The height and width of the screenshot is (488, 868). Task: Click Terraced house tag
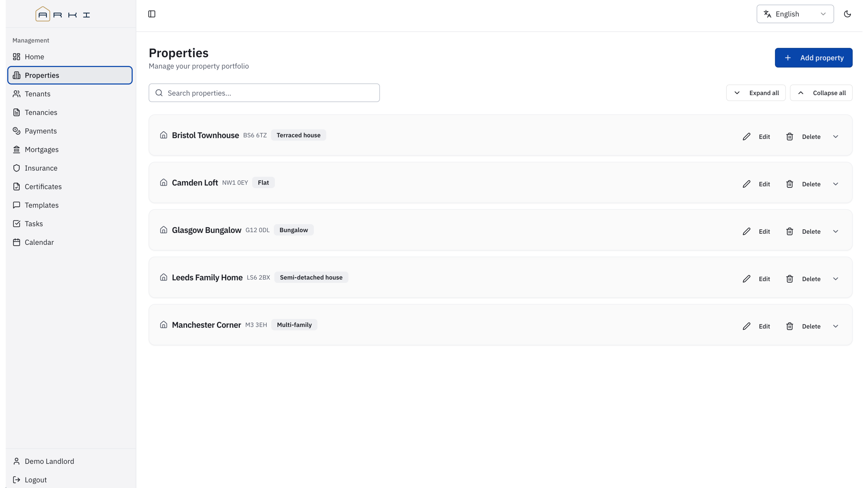click(x=299, y=135)
